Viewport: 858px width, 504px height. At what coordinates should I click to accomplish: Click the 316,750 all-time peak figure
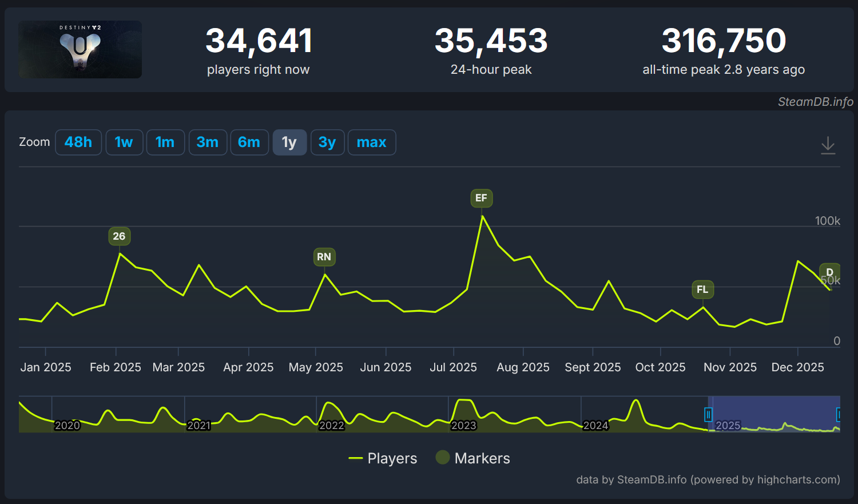pos(724,41)
